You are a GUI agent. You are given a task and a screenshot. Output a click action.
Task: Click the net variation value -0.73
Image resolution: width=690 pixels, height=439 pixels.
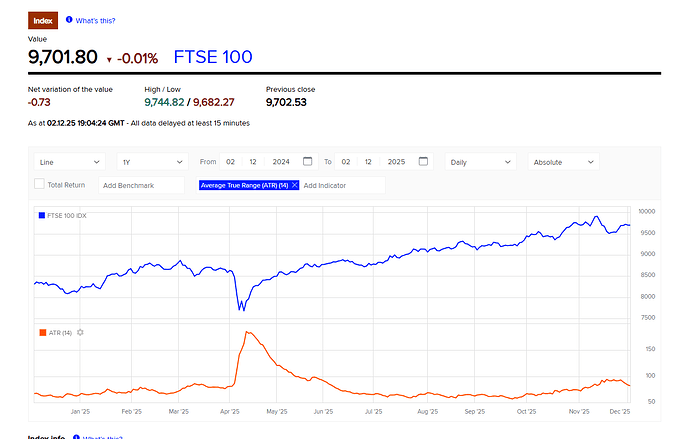tap(39, 102)
